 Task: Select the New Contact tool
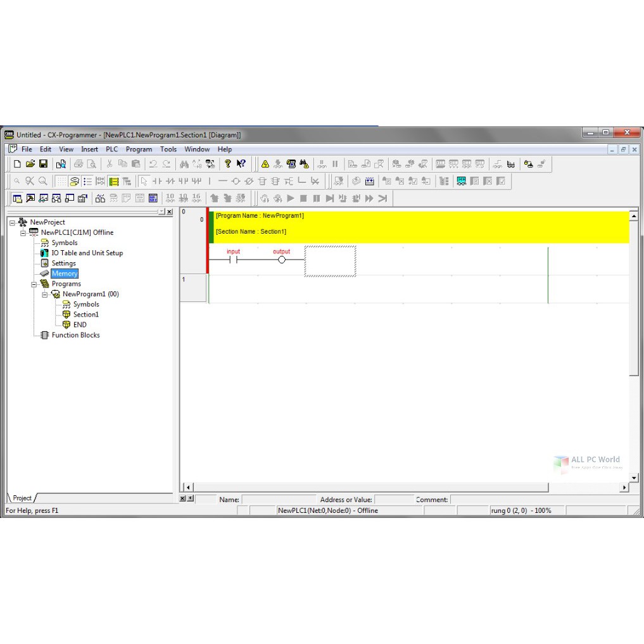click(x=158, y=181)
